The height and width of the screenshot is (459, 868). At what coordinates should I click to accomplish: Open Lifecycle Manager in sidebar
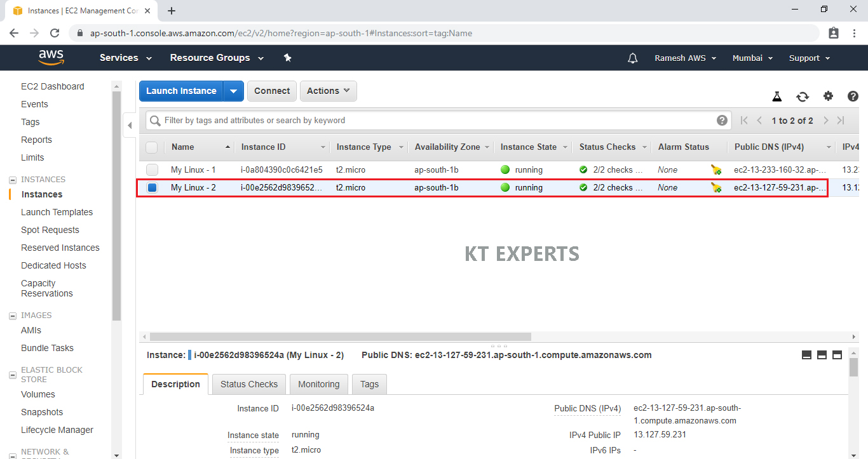(x=57, y=430)
